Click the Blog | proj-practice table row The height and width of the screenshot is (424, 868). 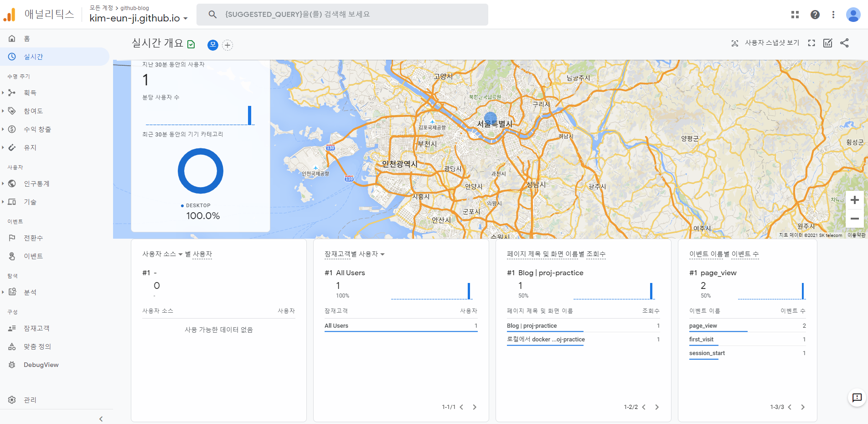point(584,325)
